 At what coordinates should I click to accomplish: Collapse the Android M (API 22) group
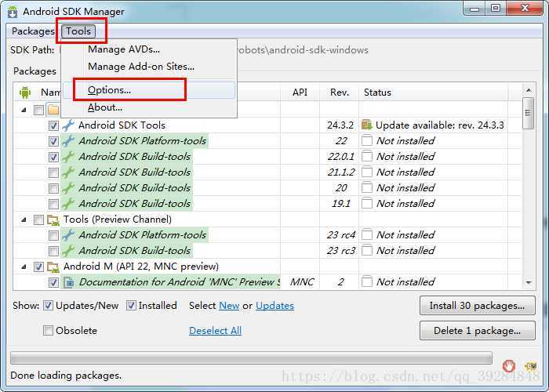24,267
